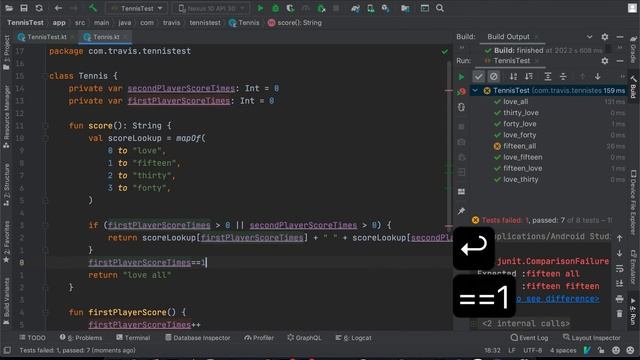Click Toggle auto-test icon in Run sidebar
The image size is (640, 360).
tap(461, 107)
